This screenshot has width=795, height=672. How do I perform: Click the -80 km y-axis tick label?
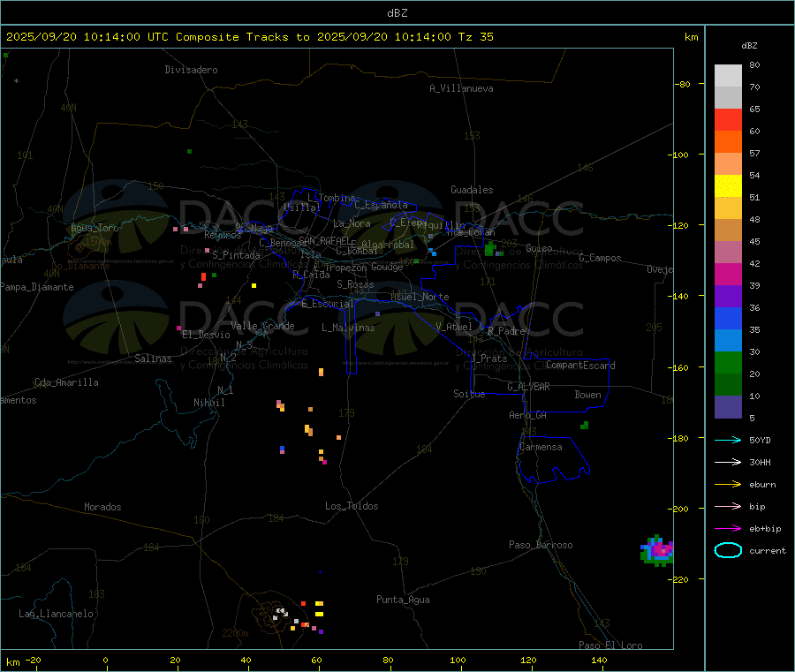(682, 84)
